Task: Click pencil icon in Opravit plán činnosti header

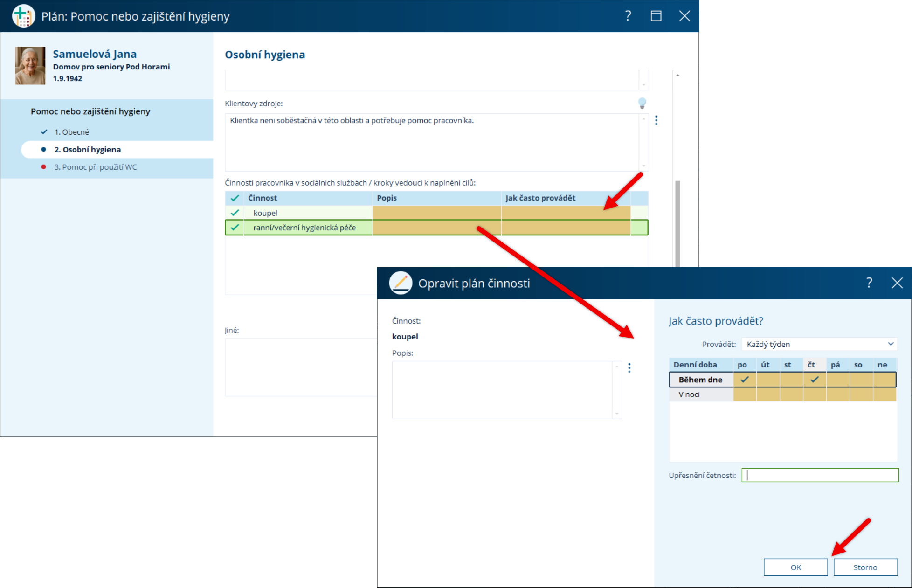Action: coord(401,283)
